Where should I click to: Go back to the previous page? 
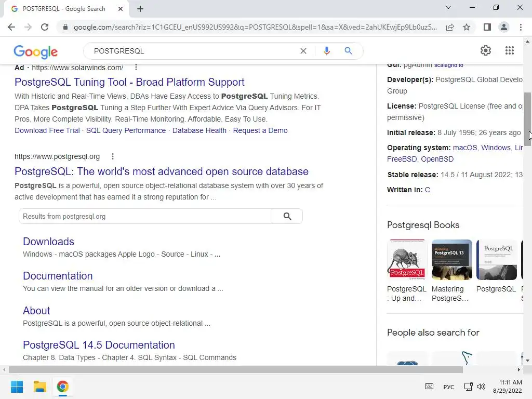(x=11, y=27)
